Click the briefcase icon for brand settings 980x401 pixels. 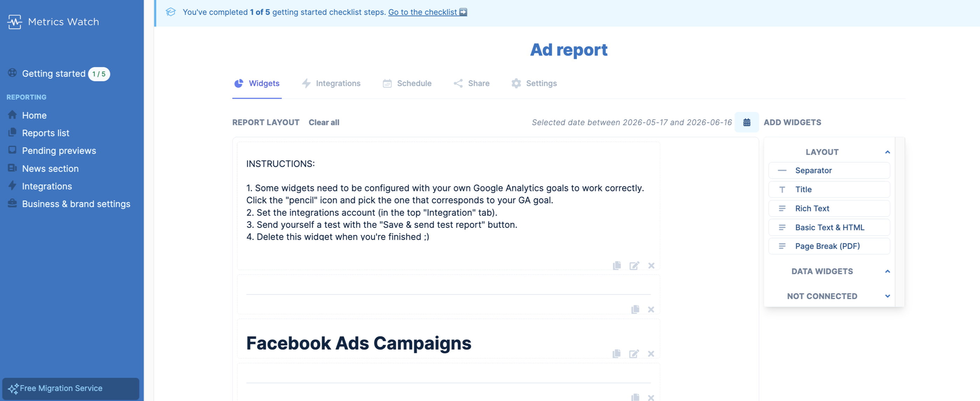tap(12, 203)
